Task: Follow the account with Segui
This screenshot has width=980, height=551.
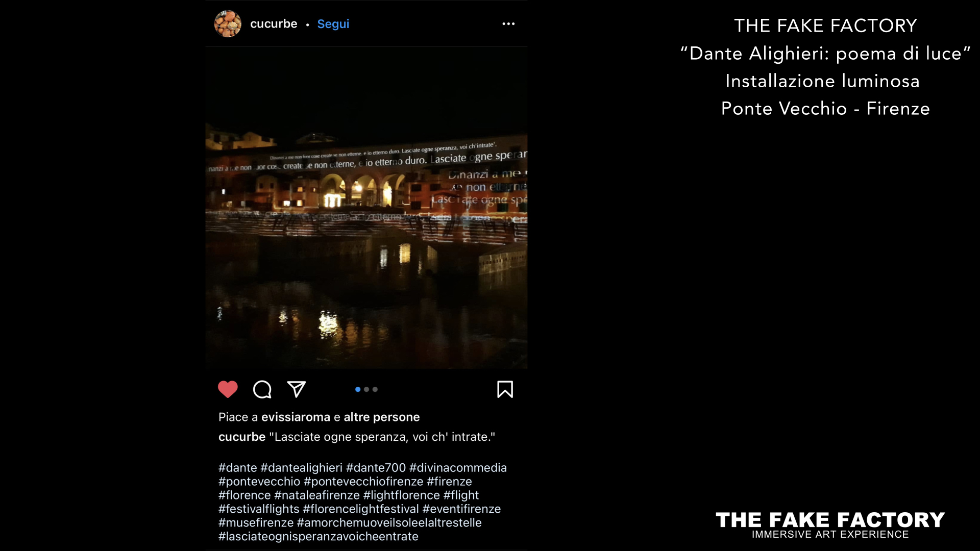Action: pos(333,24)
